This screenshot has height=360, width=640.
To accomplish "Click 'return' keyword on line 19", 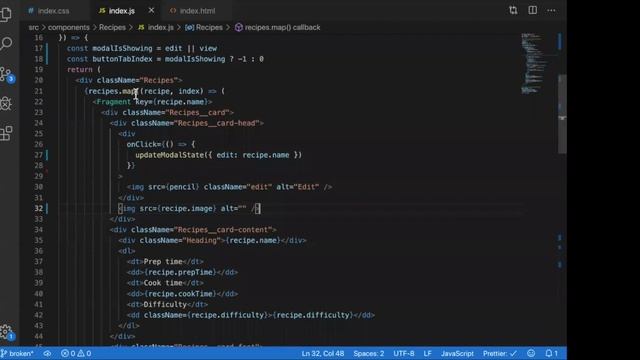I will pos(80,70).
